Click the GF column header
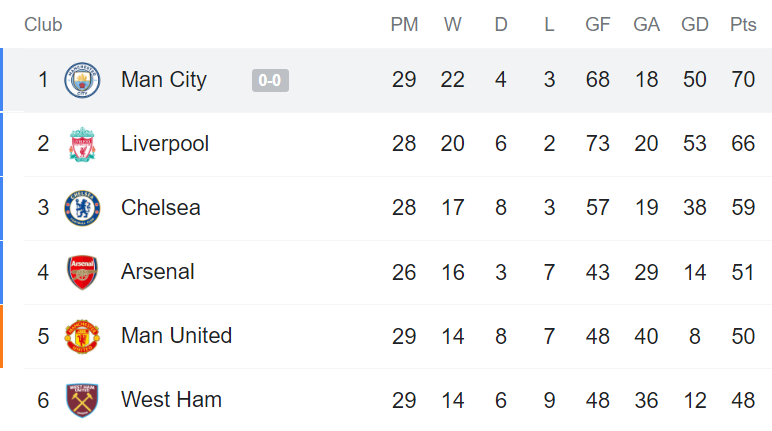 click(x=598, y=25)
